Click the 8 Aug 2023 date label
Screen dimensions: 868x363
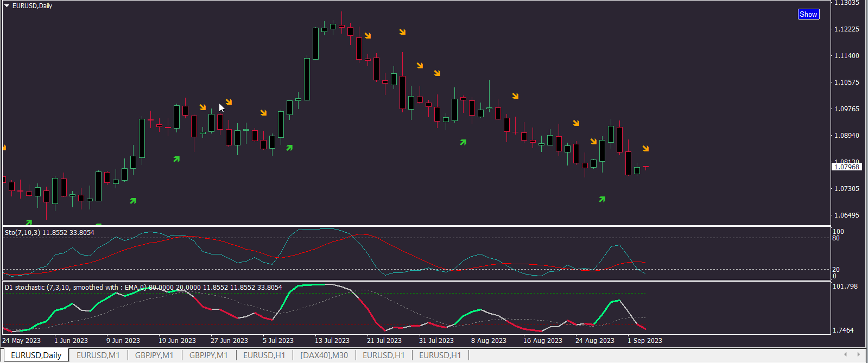click(489, 341)
